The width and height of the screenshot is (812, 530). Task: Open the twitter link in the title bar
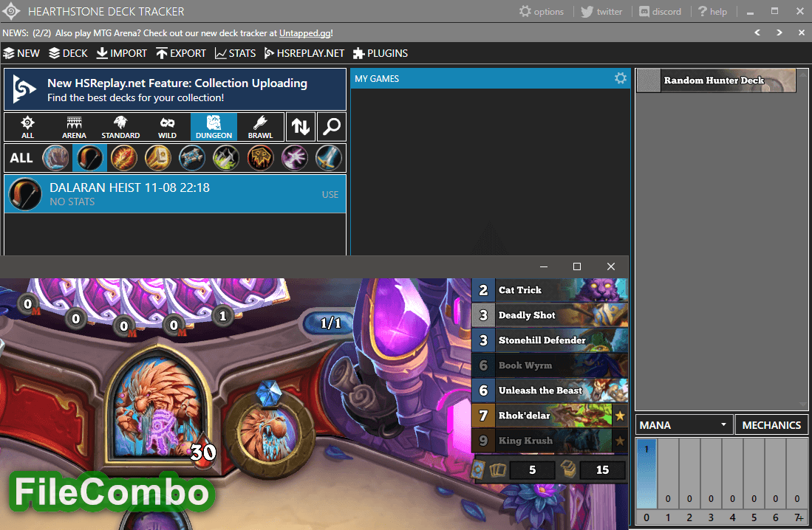coord(601,11)
